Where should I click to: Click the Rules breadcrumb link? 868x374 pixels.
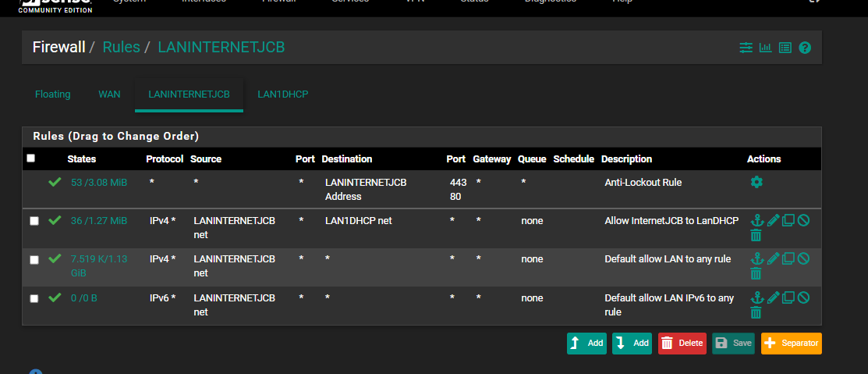tap(121, 47)
